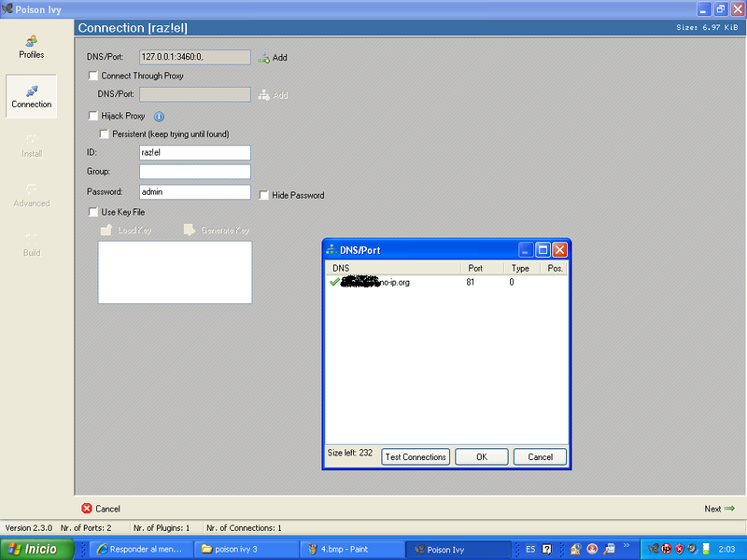The width and height of the screenshot is (747, 560).
Task: Click the DNS/Port dialog title icon
Action: click(x=331, y=249)
